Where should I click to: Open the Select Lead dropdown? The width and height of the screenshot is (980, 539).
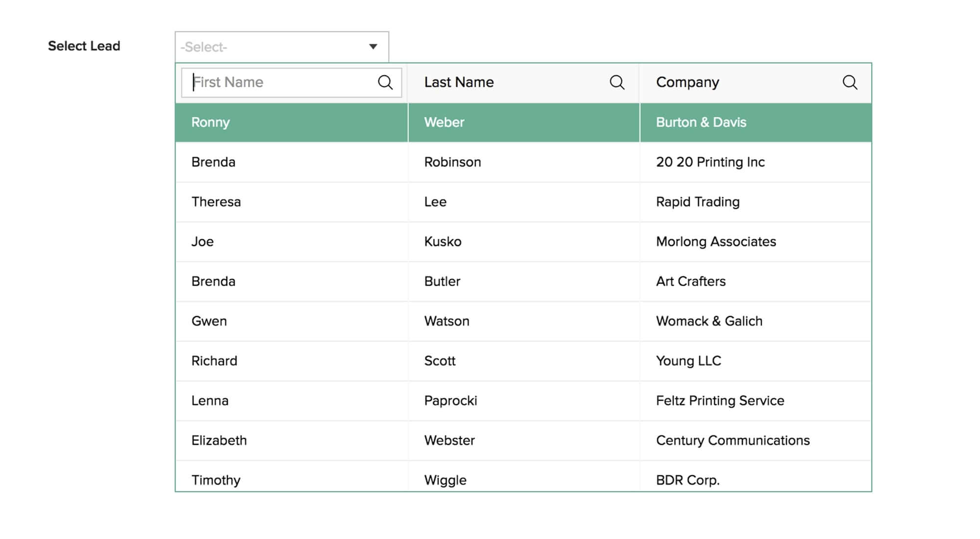279,46
